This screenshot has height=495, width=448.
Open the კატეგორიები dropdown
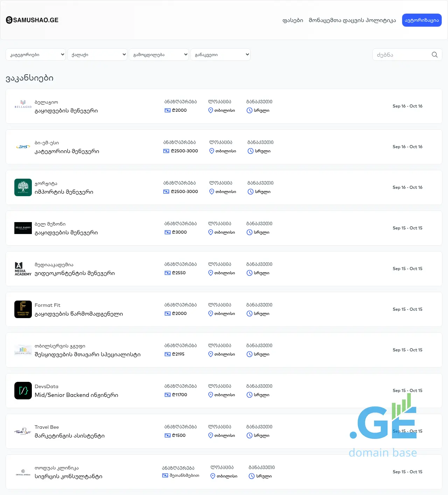[x=36, y=55]
